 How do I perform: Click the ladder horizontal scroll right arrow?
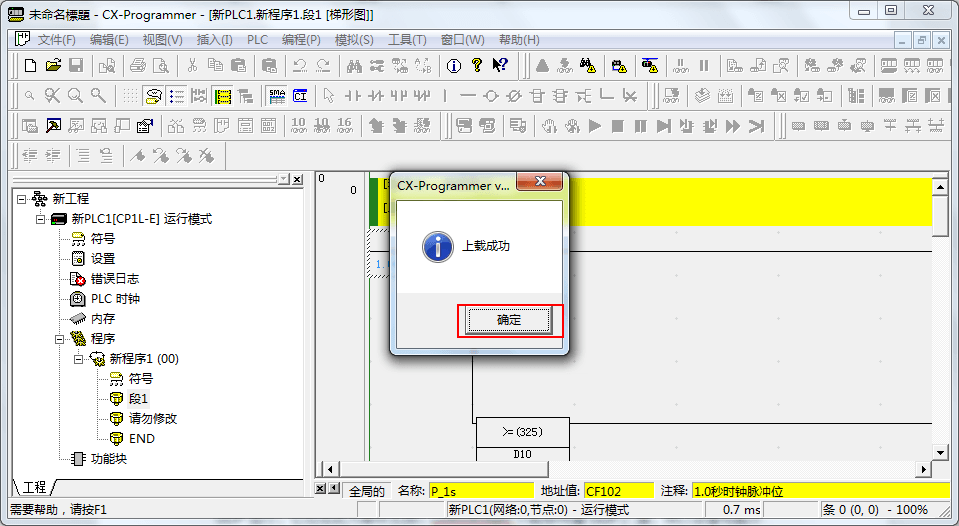(x=924, y=470)
